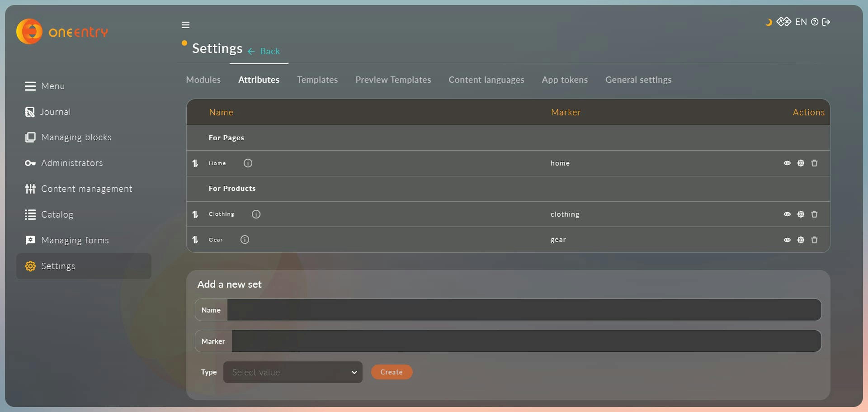The image size is (868, 412).
Task: Switch to the General settings tab
Action: pos(638,79)
